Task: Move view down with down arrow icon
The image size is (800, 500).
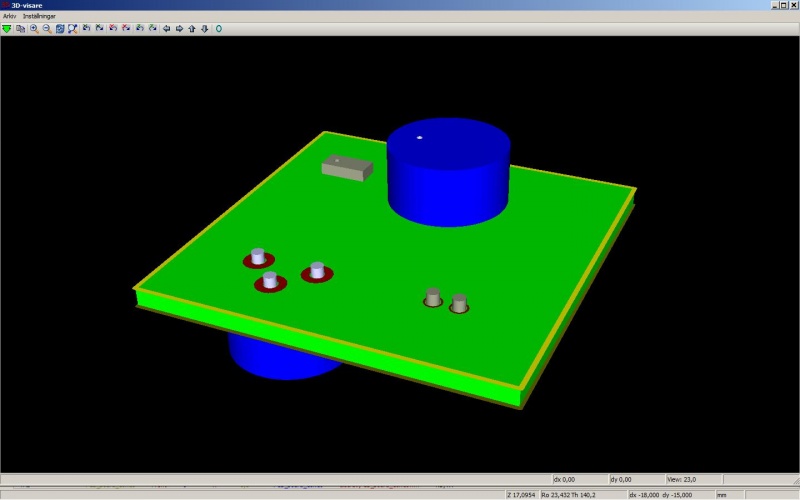Action: [x=205, y=28]
